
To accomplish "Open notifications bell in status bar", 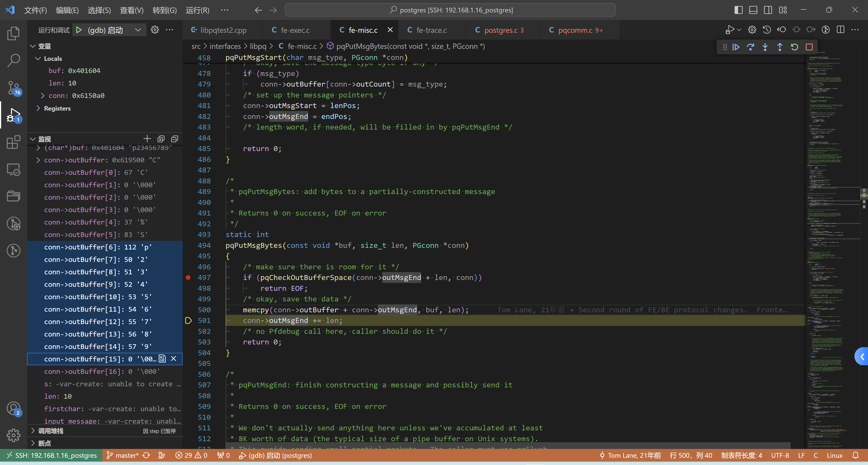I will pyautogui.click(x=856, y=456).
